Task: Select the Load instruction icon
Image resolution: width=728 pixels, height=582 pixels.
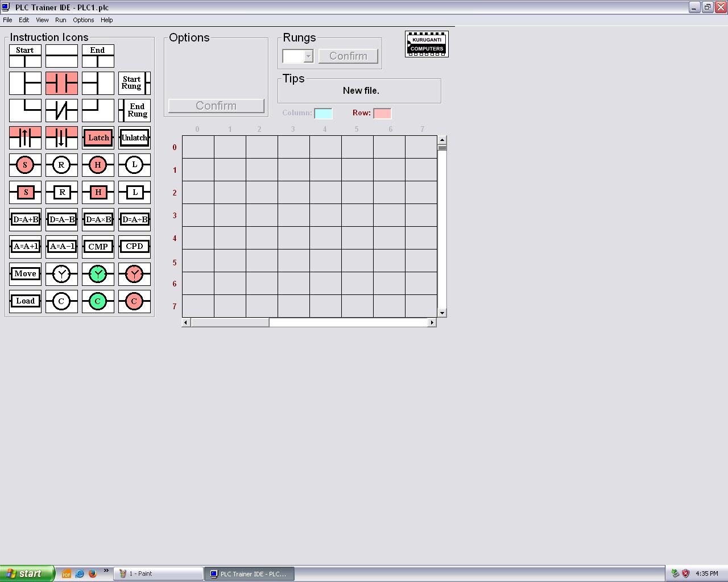Action: pyautogui.click(x=24, y=301)
